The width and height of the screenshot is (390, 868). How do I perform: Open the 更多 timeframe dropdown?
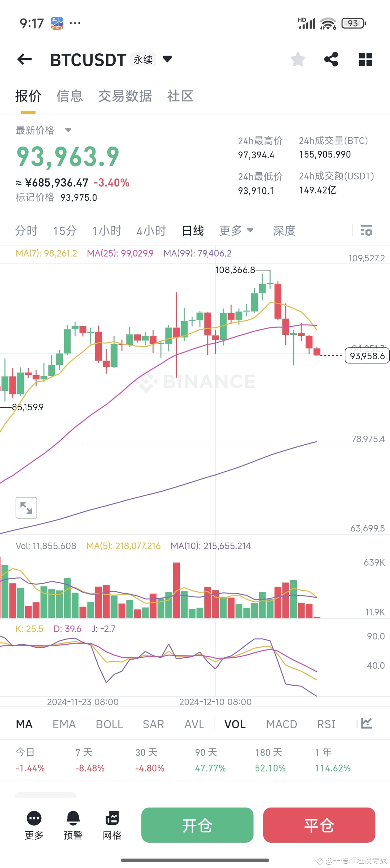click(236, 230)
